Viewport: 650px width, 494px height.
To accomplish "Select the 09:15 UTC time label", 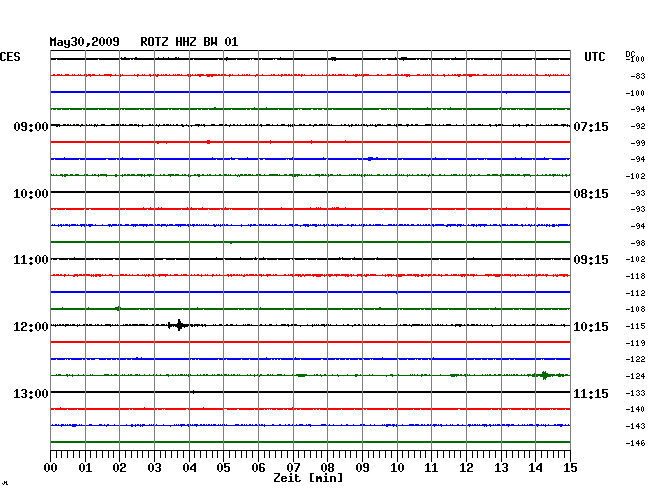I will coord(591,260).
